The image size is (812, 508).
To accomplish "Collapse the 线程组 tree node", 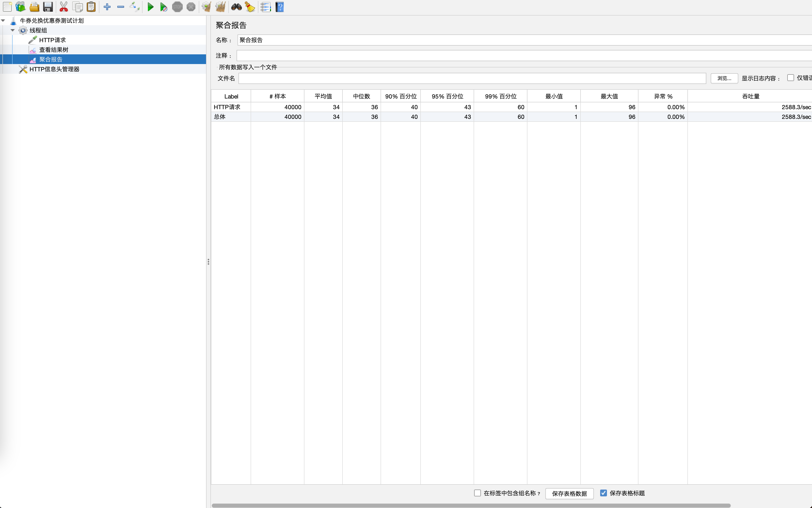I will [12, 30].
